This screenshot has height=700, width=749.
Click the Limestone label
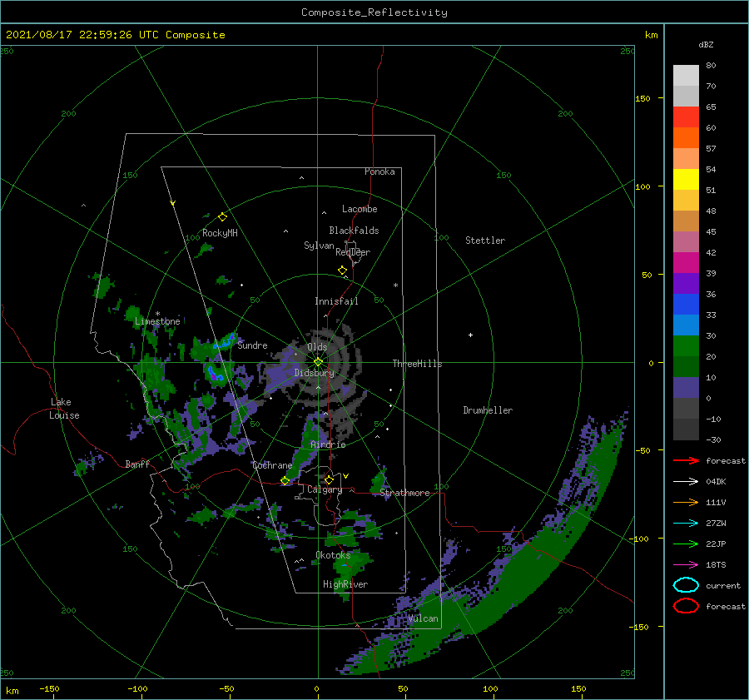157,321
